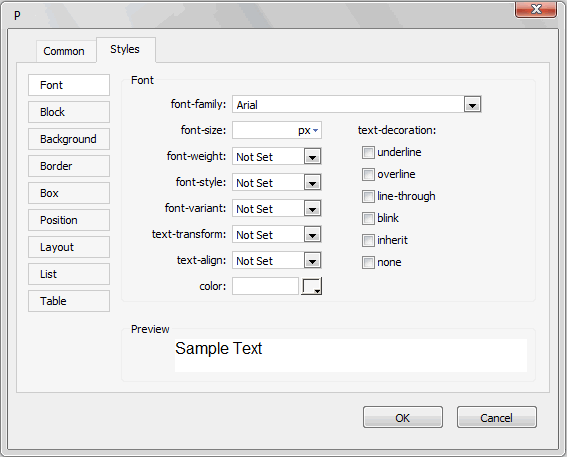The height and width of the screenshot is (457, 567).
Task: Select the Styles tab
Action: pyautogui.click(x=126, y=50)
